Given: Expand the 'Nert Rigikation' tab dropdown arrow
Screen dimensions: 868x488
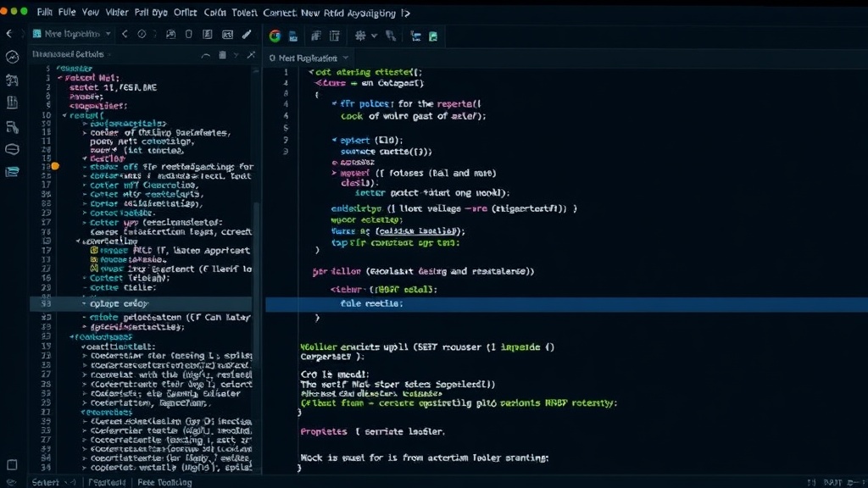Looking at the screenshot, I should click(x=346, y=58).
